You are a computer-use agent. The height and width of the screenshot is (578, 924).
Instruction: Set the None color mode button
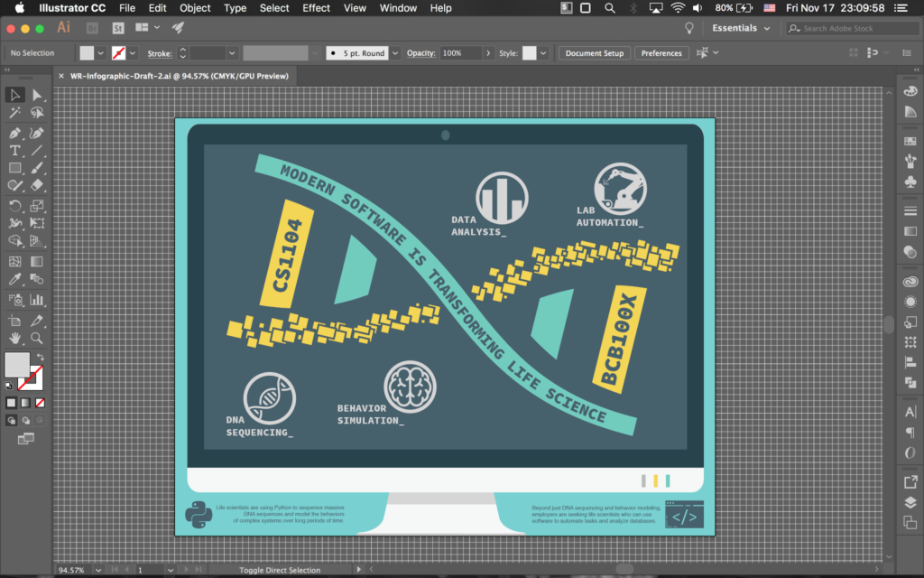[x=40, y=403]
